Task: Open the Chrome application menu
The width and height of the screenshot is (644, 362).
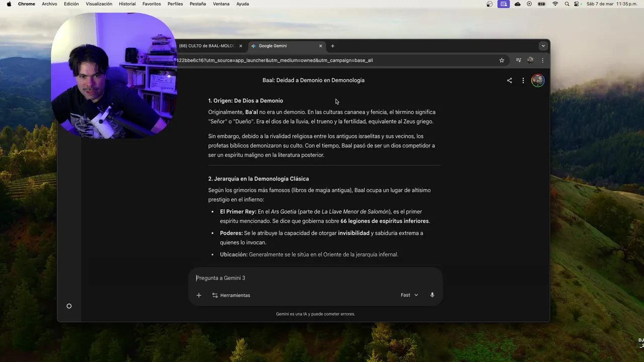Action: point(27,4)
